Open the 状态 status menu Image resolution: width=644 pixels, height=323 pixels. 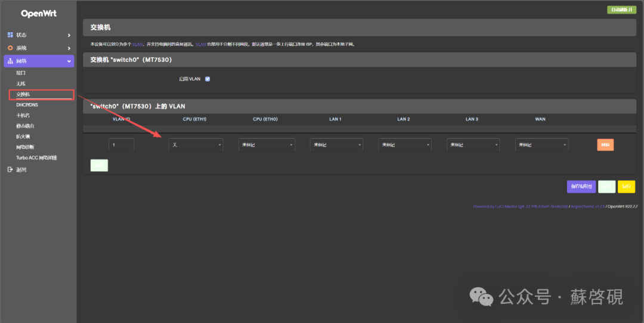(x=39, y=35)
